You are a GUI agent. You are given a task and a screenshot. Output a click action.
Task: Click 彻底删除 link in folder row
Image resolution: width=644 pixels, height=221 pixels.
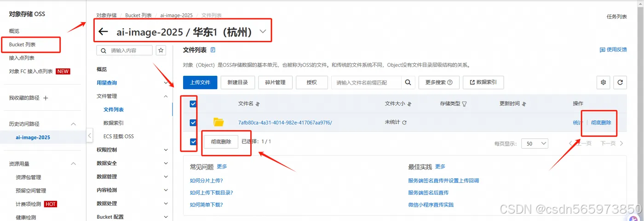601,123
